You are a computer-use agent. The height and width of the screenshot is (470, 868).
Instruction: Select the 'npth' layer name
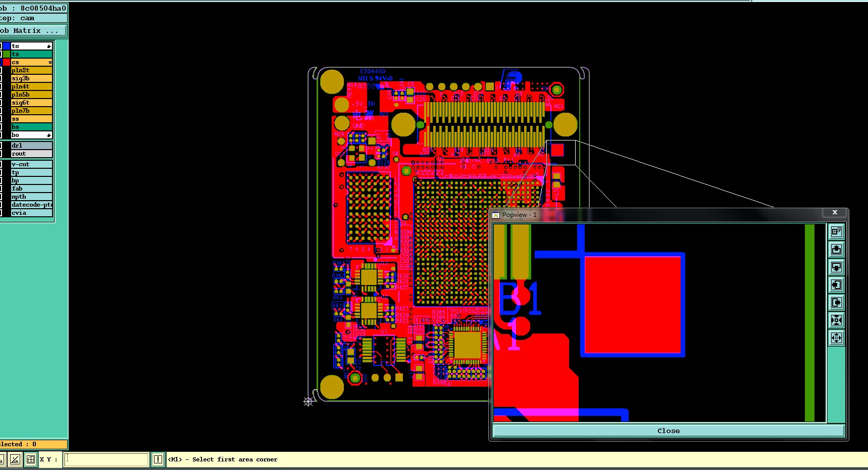click(31, 197)
